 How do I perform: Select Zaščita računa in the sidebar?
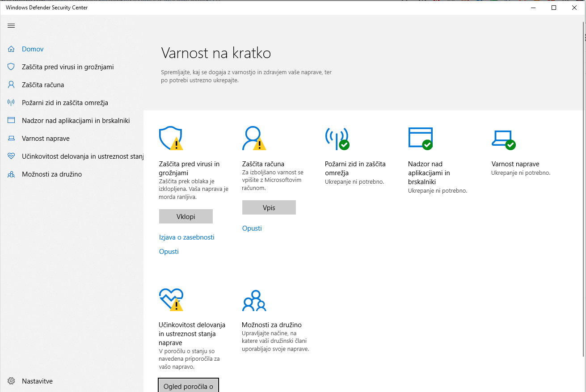[x=43, y=85]
